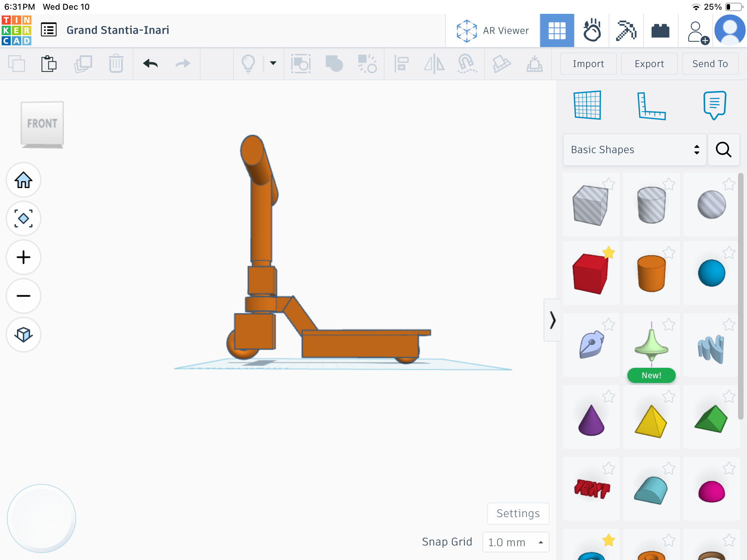
Task: Favorite the blue Sphere shape star
Action: click(729, 253)
